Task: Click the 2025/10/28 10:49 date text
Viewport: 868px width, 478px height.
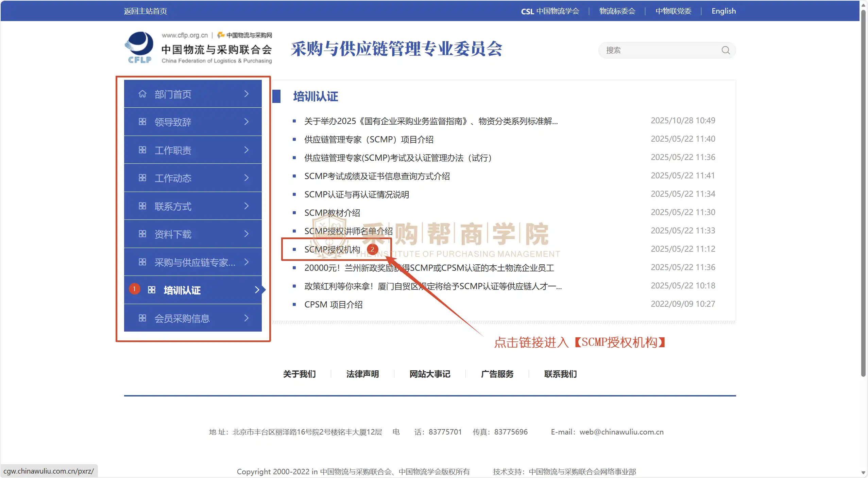Action: (x=683, y=121)
